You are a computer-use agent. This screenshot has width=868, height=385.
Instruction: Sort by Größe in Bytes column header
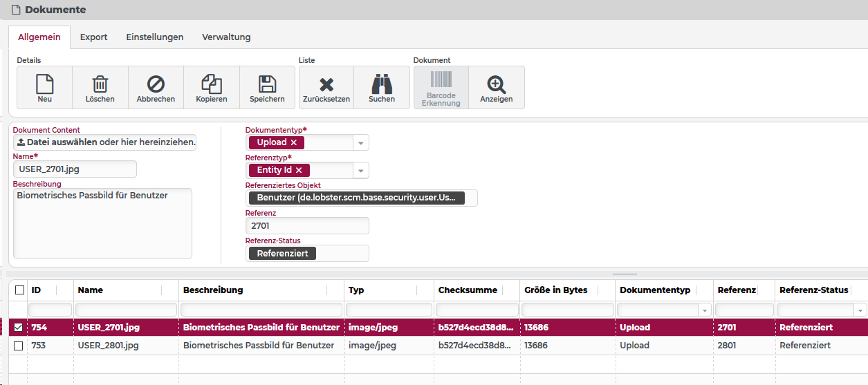tap(556, 290)
